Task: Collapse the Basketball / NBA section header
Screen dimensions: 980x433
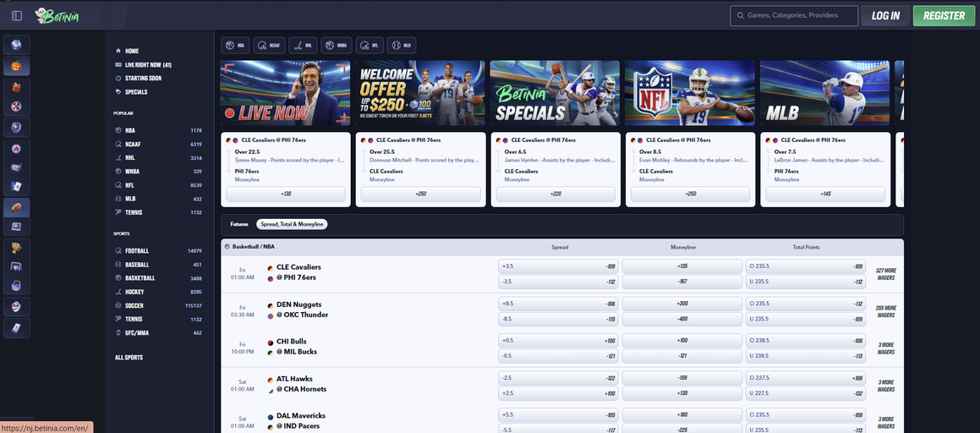Action: click(562, 247)
